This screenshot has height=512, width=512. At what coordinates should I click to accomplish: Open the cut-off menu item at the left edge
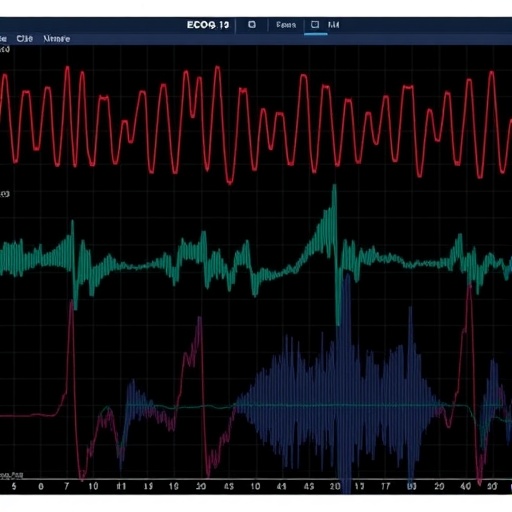click(x=3, y=39)
